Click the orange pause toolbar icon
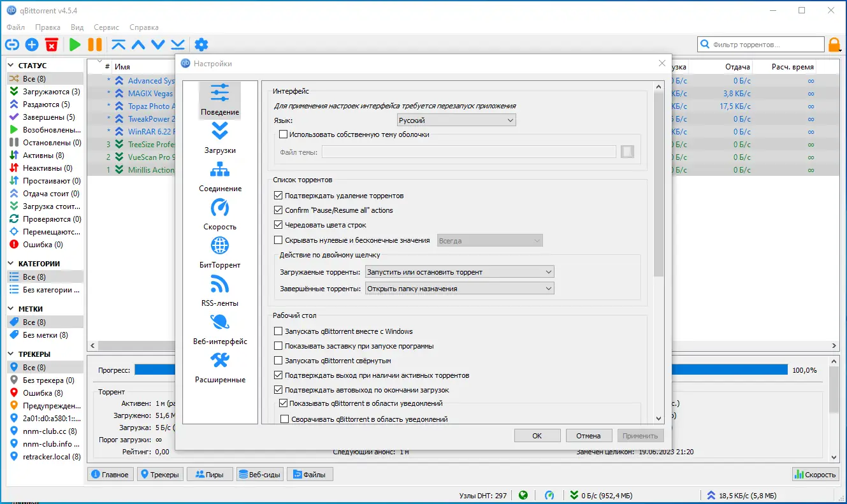 pos(95,45)
